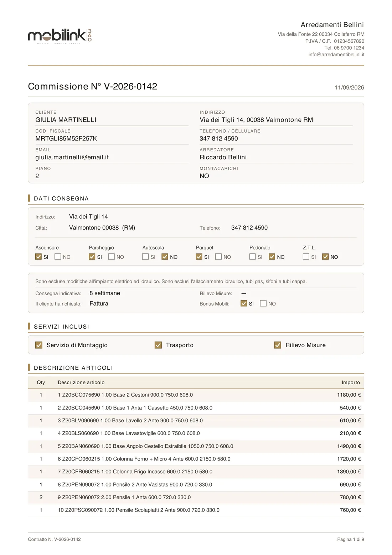Click quantity 2 in the Pensile 1 Anta row
This screenshot has height=555, width=392.
point(41,497)
